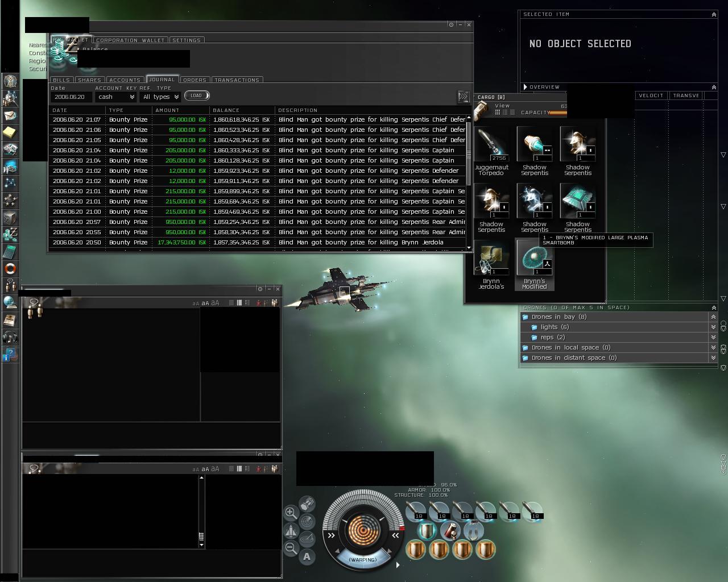Viewport: 728px width, 582px height.
Task: Open the Bills tab
Action: tap(61, 80)
